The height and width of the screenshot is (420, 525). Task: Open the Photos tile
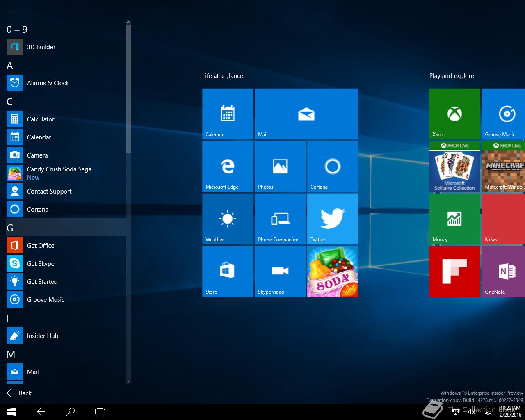pyautogui.click(x=280, y=167)
